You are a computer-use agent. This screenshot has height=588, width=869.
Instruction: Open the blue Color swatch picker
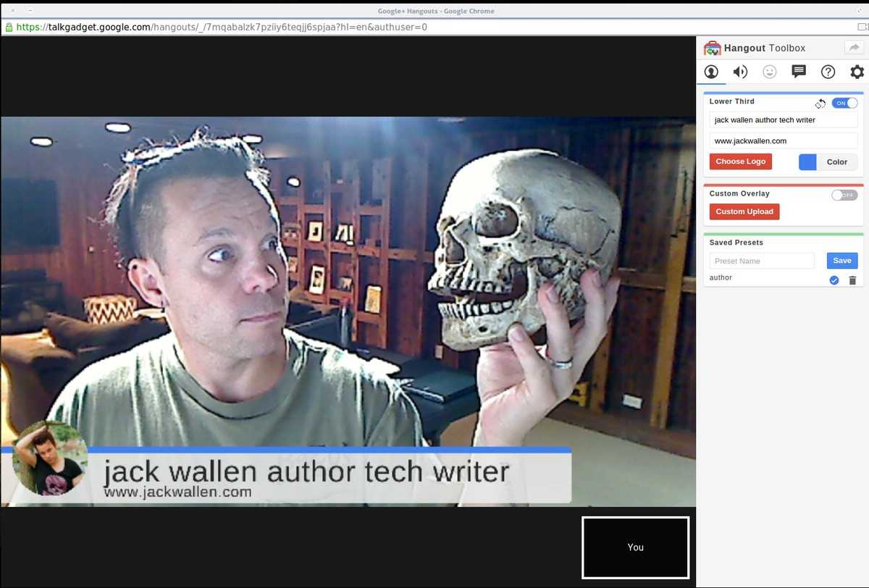click(807, 162)
